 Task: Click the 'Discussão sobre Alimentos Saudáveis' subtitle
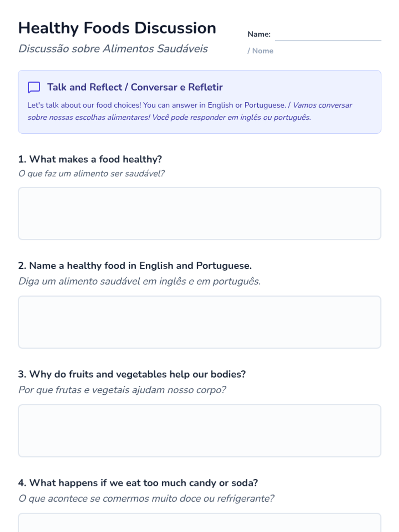(x=113, y=49)
